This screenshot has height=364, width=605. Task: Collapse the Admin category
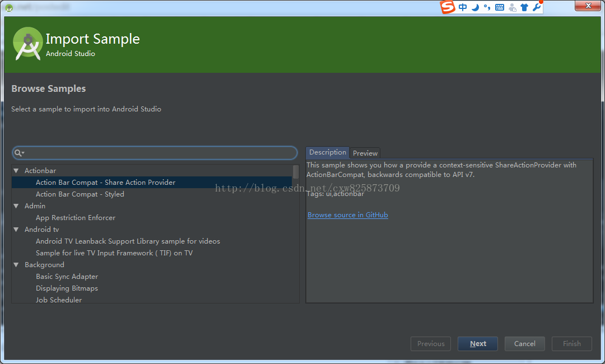pos(16,206)
